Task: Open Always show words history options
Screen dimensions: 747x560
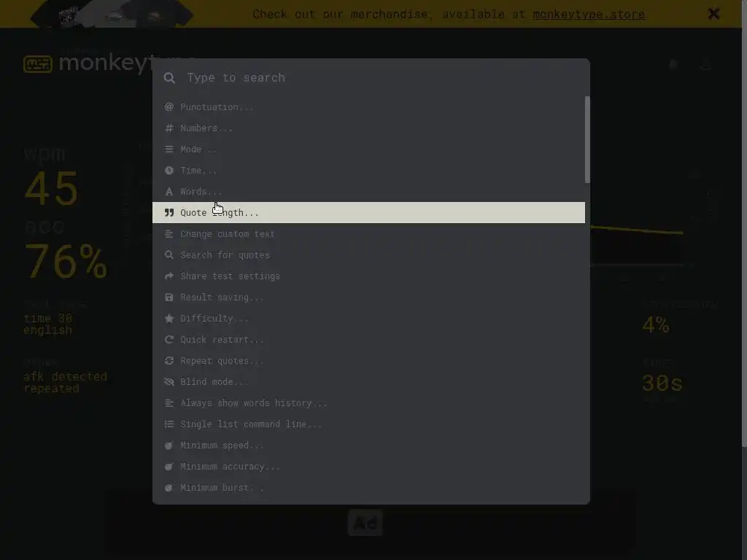Action: click(x=368, y=402)
